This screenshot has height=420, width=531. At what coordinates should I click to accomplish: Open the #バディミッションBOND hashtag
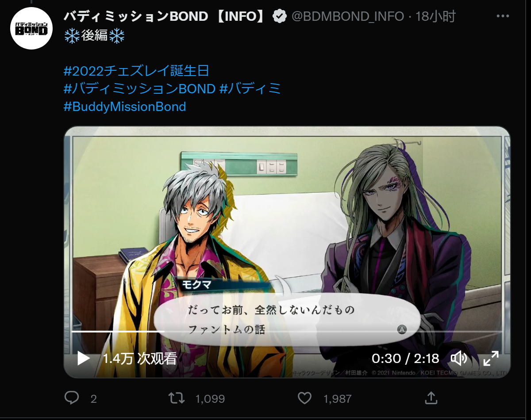[139, 88]
